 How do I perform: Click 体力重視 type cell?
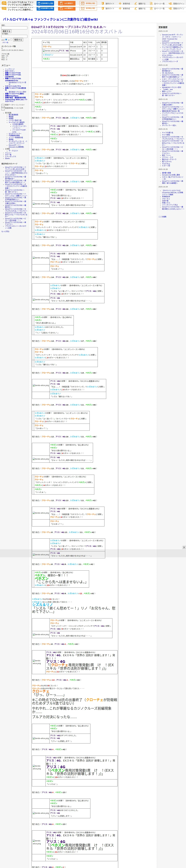point(92,59)
